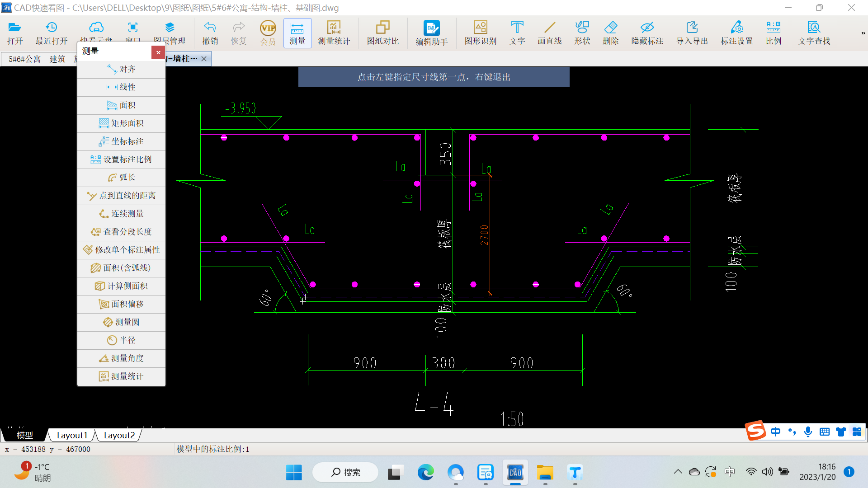Expand the toolbar overflow arrow
Image resolution: width=868 pixels, height=488 pixels.
tap(863, 33)
